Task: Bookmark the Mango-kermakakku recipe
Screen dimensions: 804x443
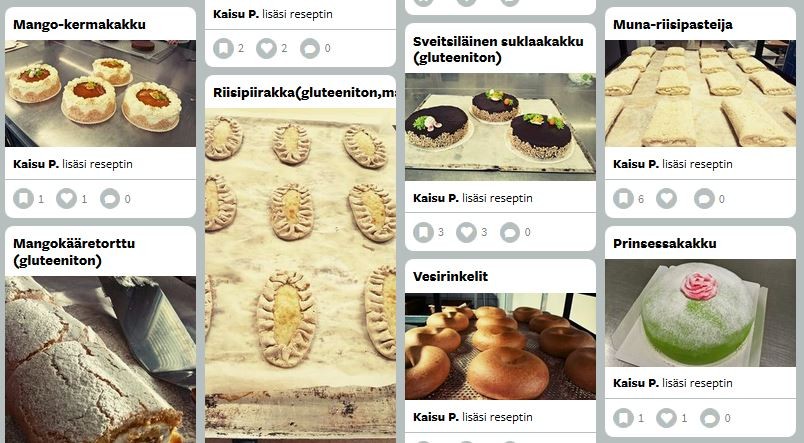Action: click(x=24, y=198)
